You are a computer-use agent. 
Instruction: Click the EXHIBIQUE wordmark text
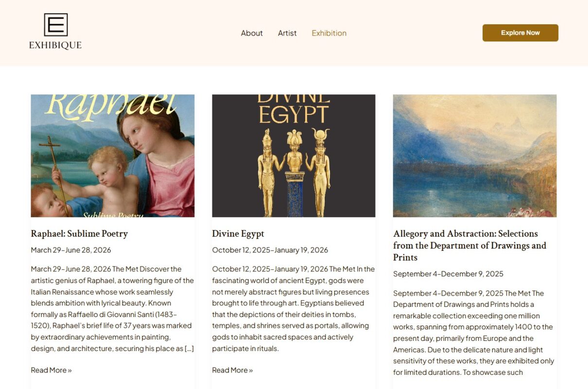coord(55,45)
